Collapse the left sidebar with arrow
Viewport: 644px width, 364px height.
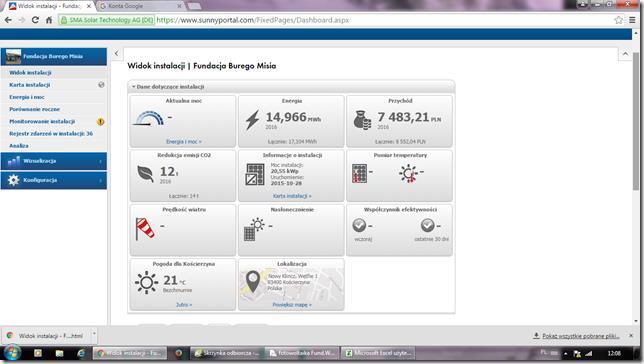(117, 53)
